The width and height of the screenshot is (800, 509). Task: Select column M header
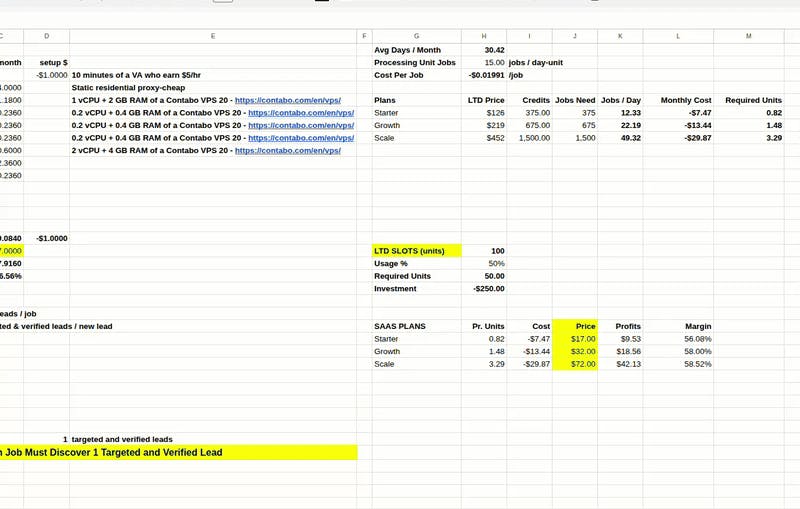[x=748, y=36]
